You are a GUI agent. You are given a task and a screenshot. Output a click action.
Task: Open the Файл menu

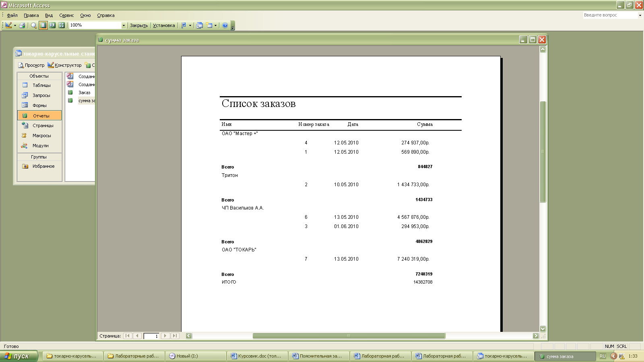pos(12,15)
